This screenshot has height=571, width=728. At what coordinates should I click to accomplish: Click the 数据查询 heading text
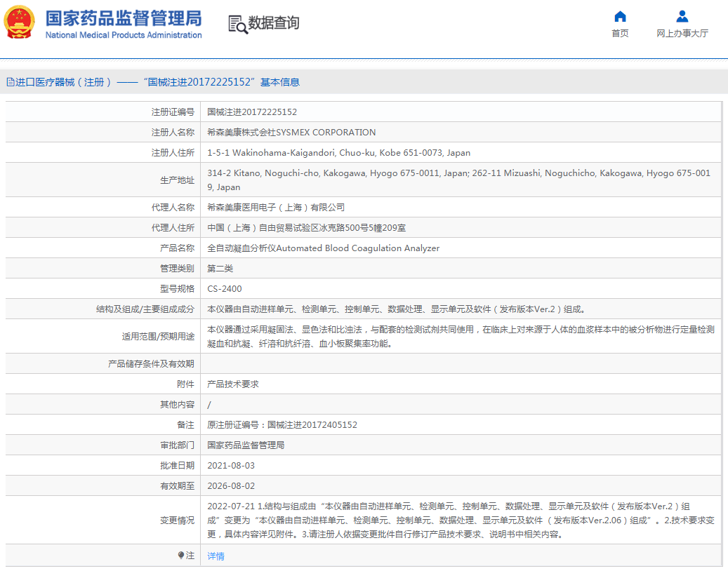click(x=274, y=22)
